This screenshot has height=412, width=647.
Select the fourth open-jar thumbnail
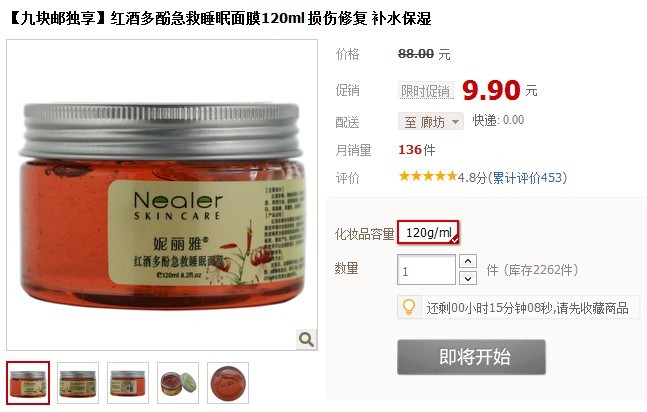tap(178, 383)
